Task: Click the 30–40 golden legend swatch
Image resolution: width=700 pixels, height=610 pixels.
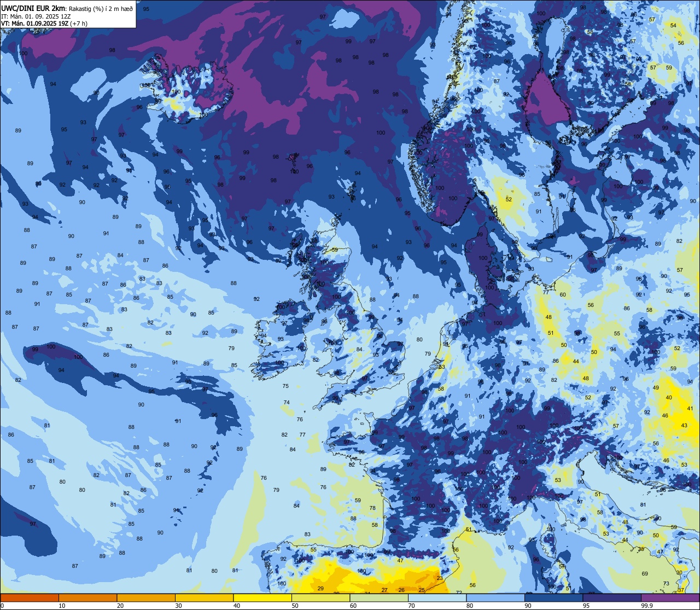Action: (204, 597)
